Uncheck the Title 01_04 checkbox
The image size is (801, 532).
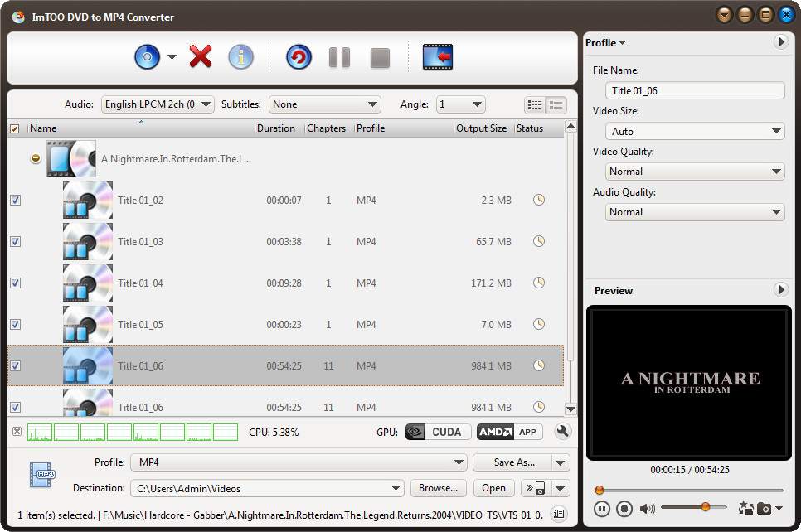15,283
